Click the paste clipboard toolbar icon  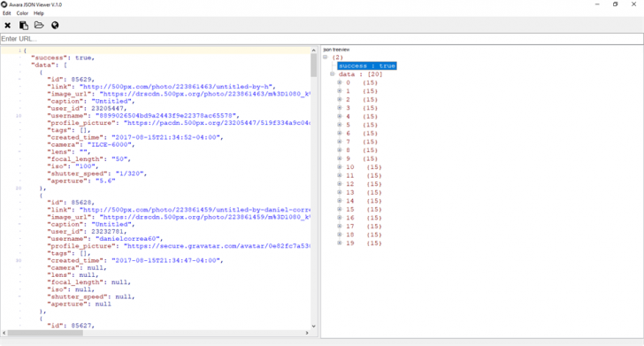click(24, 26)
